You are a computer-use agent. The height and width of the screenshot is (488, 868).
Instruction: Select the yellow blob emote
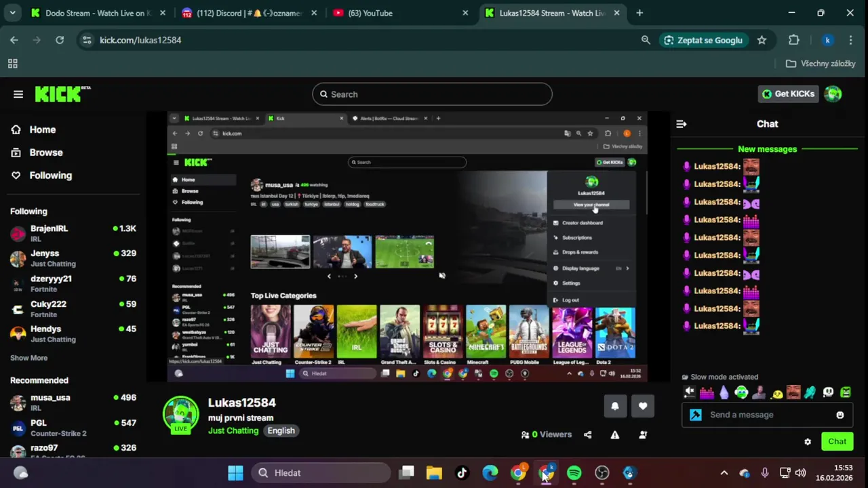(776, 392)
